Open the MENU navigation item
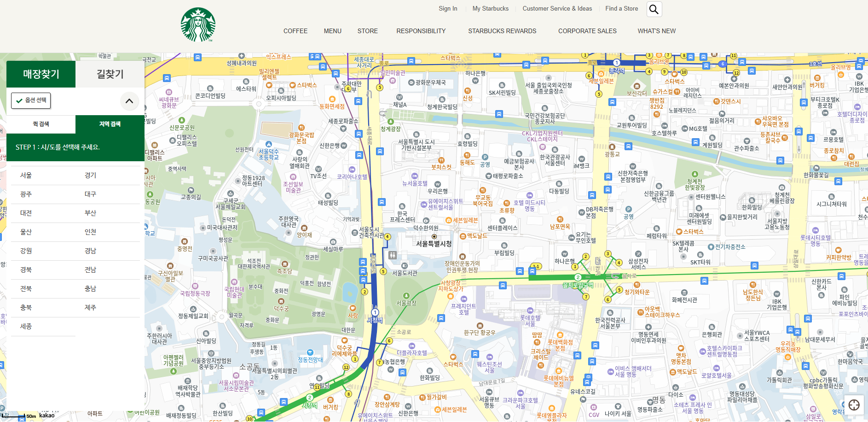The height and width of the screenshot is (422, 868). (x=333, y=31)
